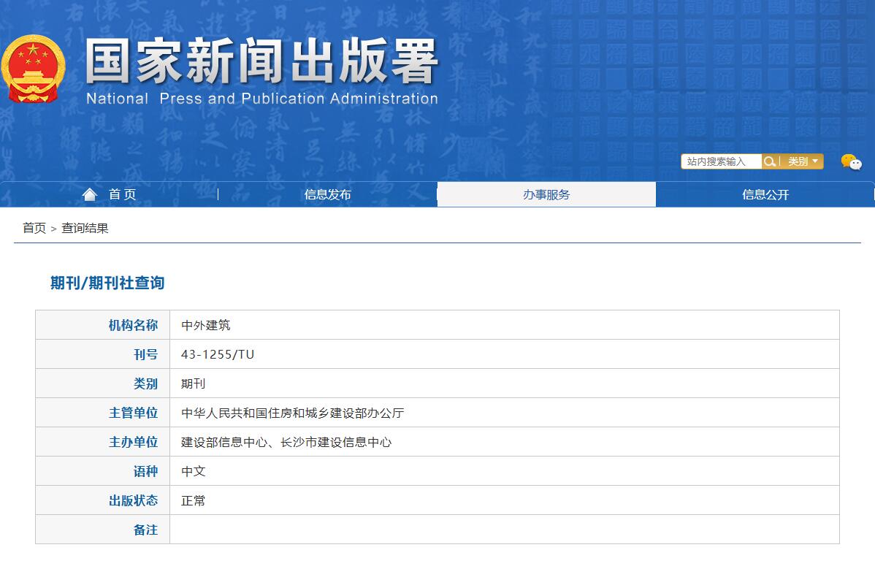Click the national emblem logo
Viewport: 875px width, 588px height.
click(x=34, y=69)
